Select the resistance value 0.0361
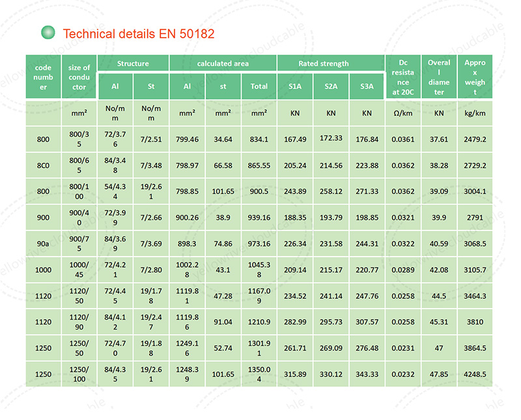Screen dimensions: 521x420 [x=403, y=139]
